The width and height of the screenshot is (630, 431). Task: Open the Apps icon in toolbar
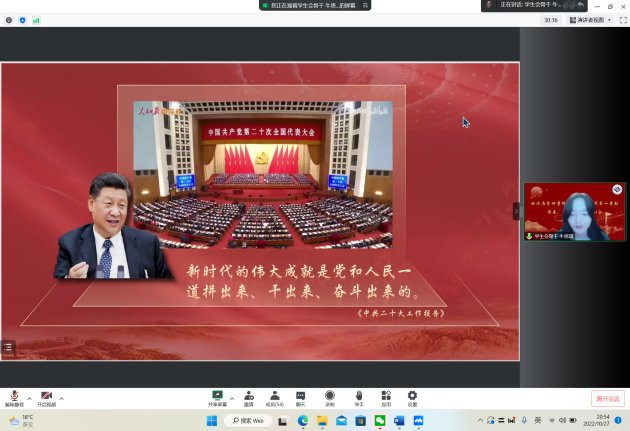coord(386,396)
